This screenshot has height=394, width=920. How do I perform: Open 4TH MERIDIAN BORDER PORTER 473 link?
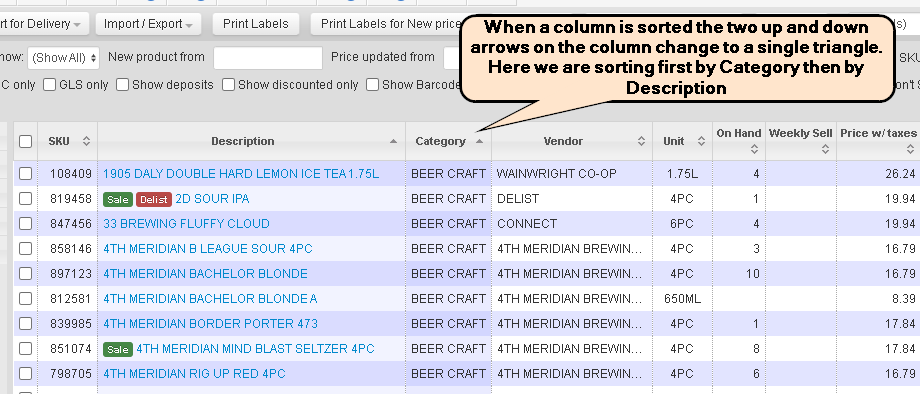211,324
